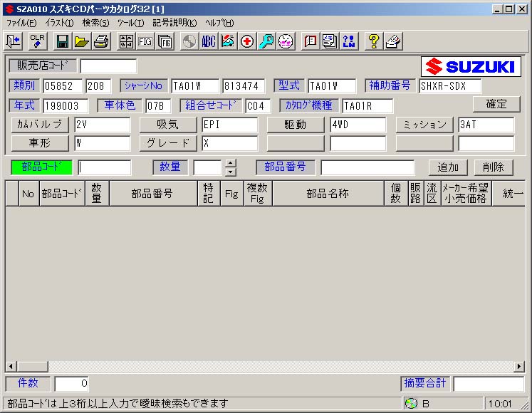Screen dimensions: 532x413
Task: Increase quantity with the spinner up arrow
Action: (230, 163)
